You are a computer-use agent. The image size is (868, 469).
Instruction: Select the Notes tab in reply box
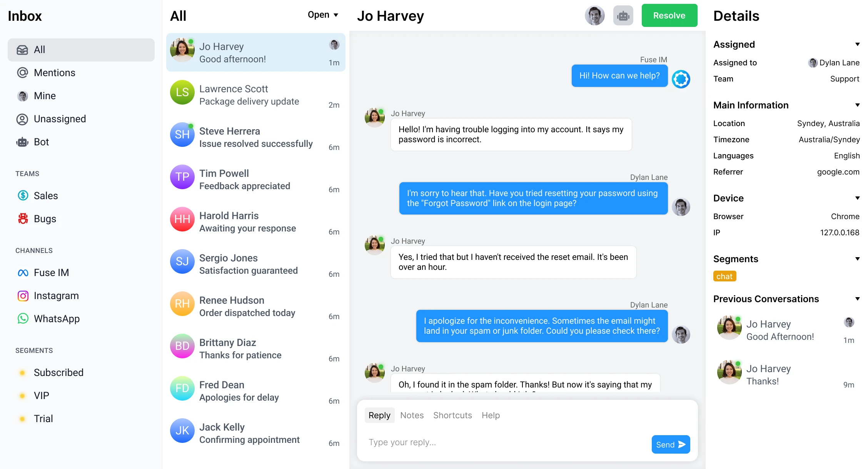click(411, 415)
